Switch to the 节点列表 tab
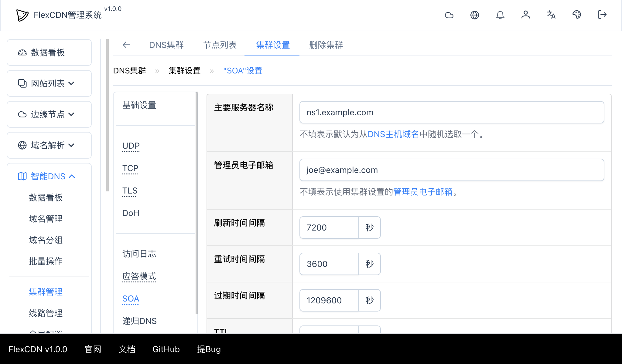 pos(220,45)
